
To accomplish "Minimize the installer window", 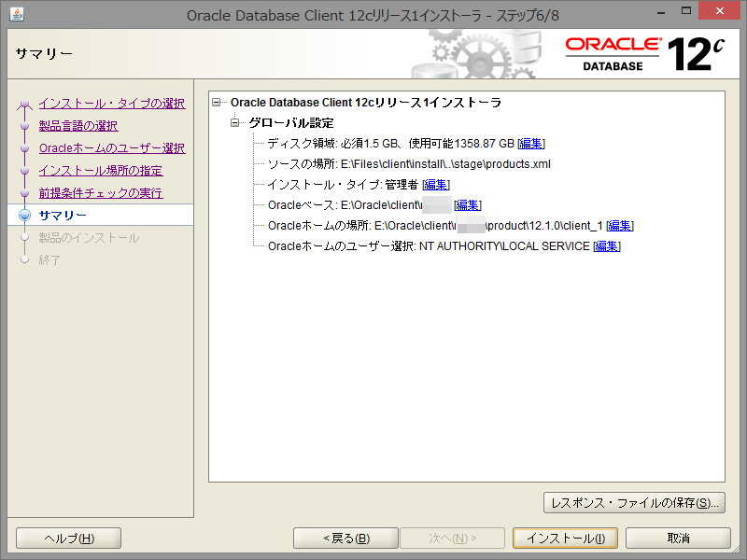I will coord(661,11).
